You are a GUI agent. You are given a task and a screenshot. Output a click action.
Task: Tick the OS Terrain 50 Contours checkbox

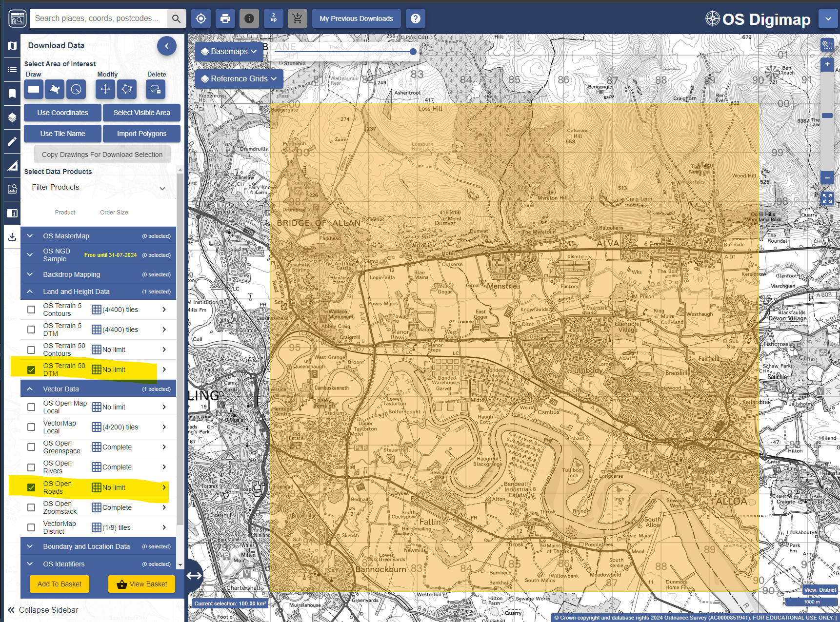tap(31, 350)
